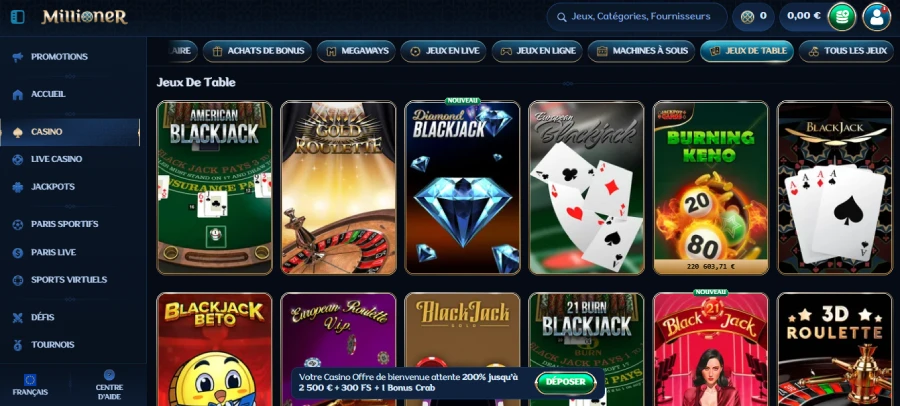Focus the Jeux, Catégories, Fournisseurs search field
Screen dimensions: 900x406
[x=637, y=17]
